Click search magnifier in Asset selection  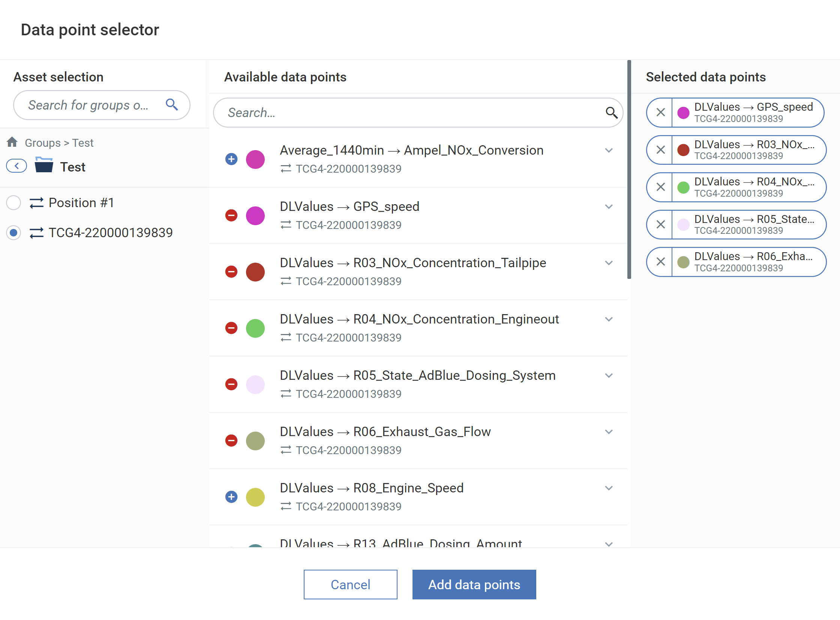point(172,105)
